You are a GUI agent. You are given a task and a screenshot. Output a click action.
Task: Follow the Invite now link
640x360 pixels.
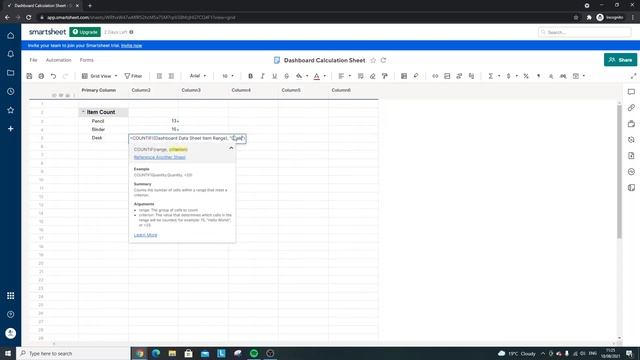(131, 45)
